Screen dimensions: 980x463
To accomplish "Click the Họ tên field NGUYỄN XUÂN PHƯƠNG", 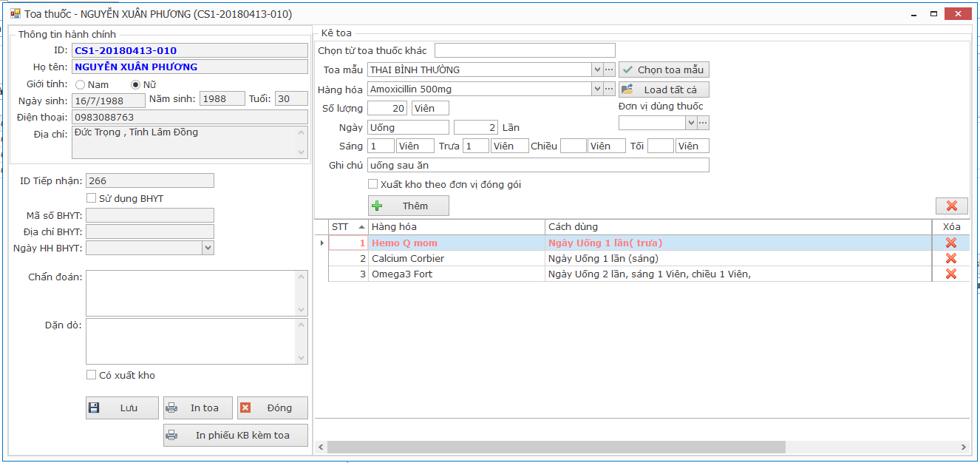I will point(190,67).
